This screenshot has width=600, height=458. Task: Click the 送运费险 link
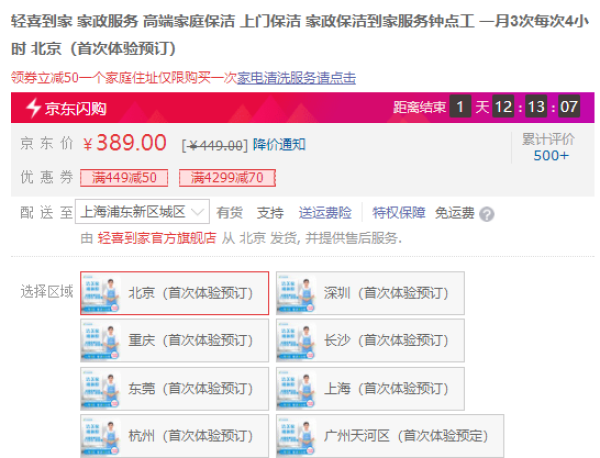point(325,213)
